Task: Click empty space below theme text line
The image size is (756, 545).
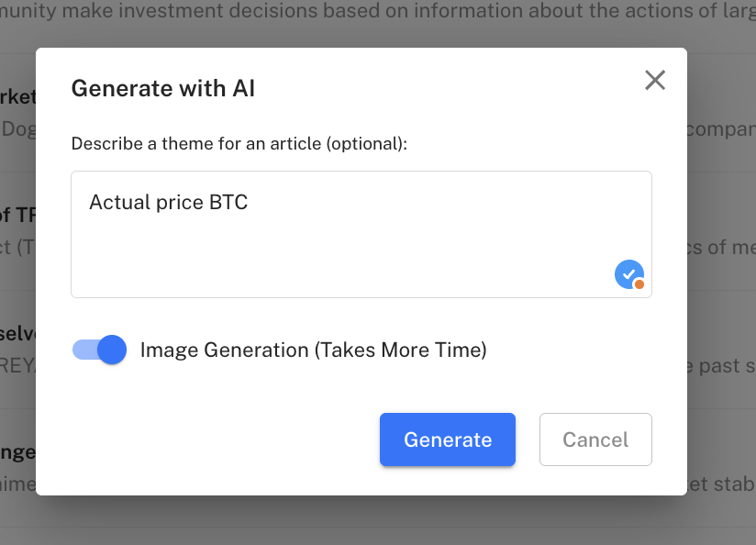Action: [x=321, y=257]
